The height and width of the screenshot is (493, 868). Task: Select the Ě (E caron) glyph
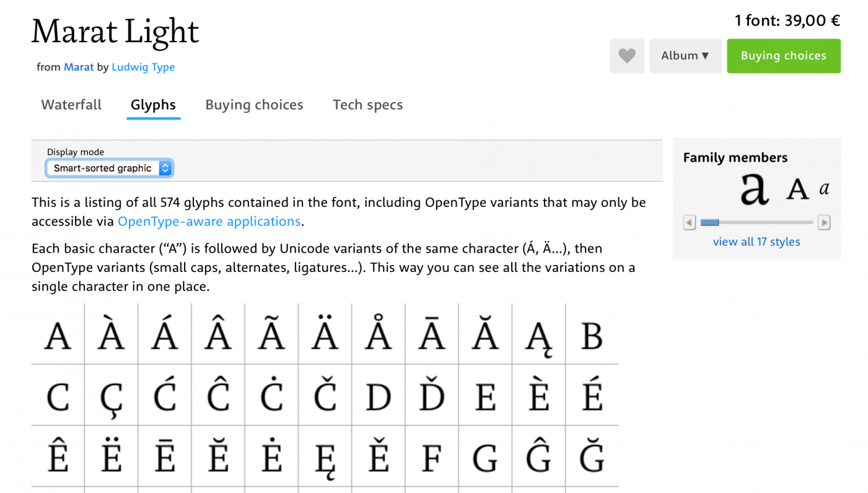(x=378, y=456)
